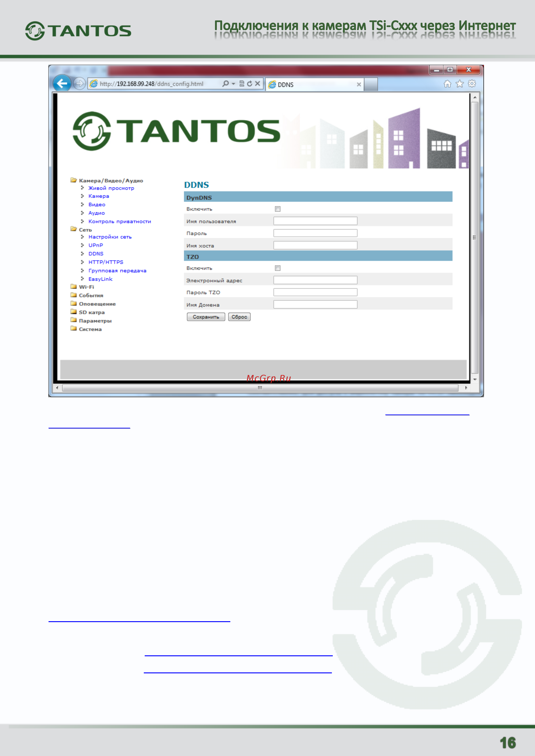Viewport: 535px width, 756px height.
Task: Open browser Tools gear icon
Action: pos(472,84)
